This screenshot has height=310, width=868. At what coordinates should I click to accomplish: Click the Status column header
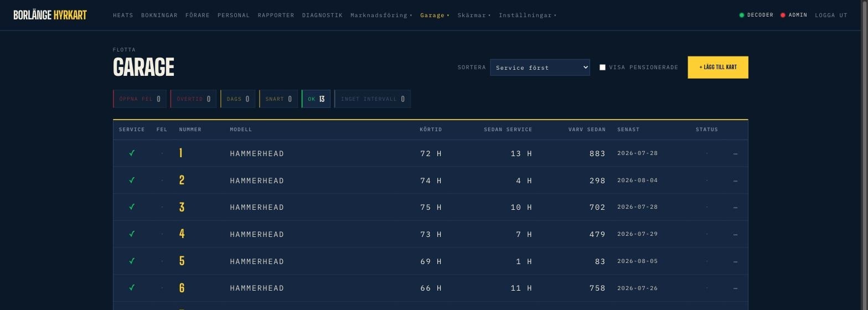point(707,130)
